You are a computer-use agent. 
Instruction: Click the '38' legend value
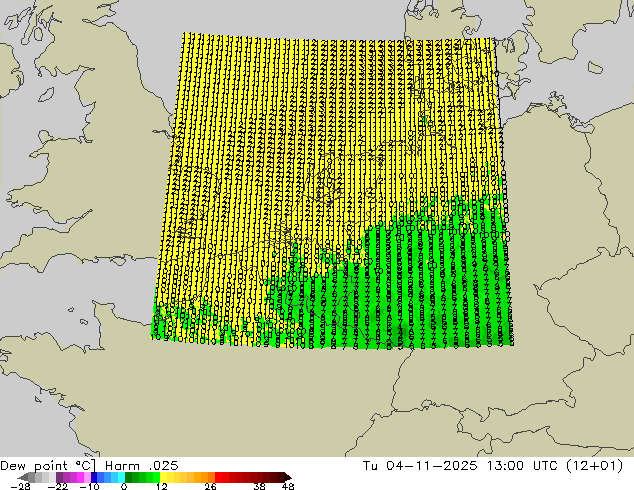click(260, 486)
